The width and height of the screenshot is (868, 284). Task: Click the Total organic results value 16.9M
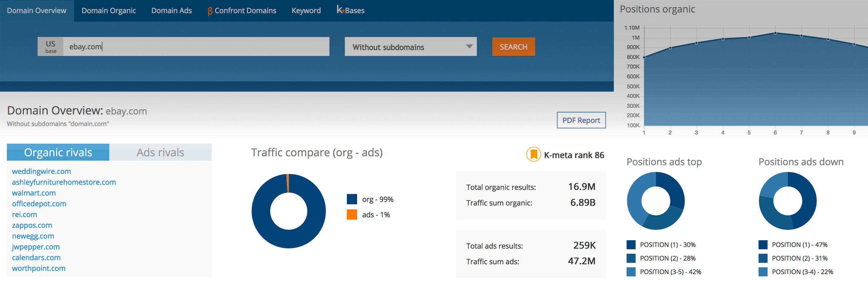click(582, 186)
